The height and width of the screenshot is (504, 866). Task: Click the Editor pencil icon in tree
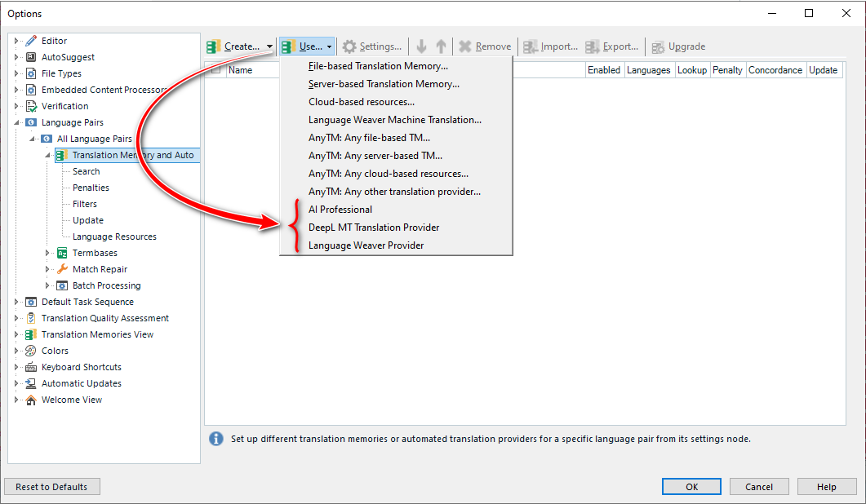click(32, 41)
